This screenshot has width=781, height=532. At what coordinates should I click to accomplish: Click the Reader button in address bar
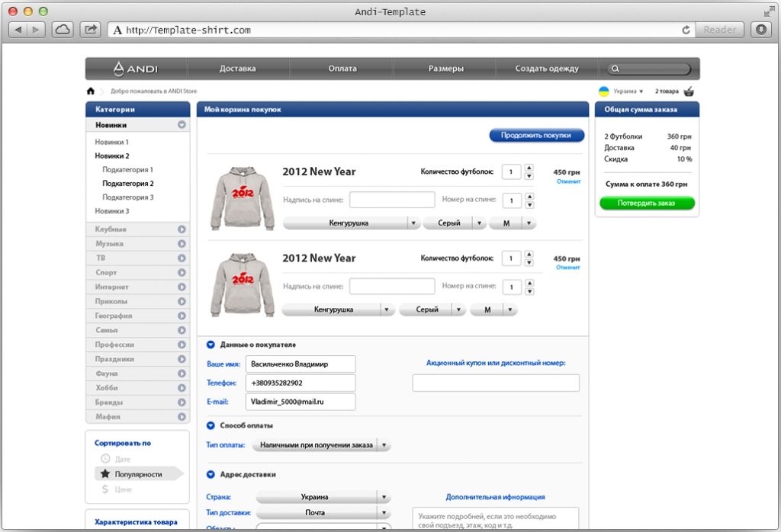(719, 30)
